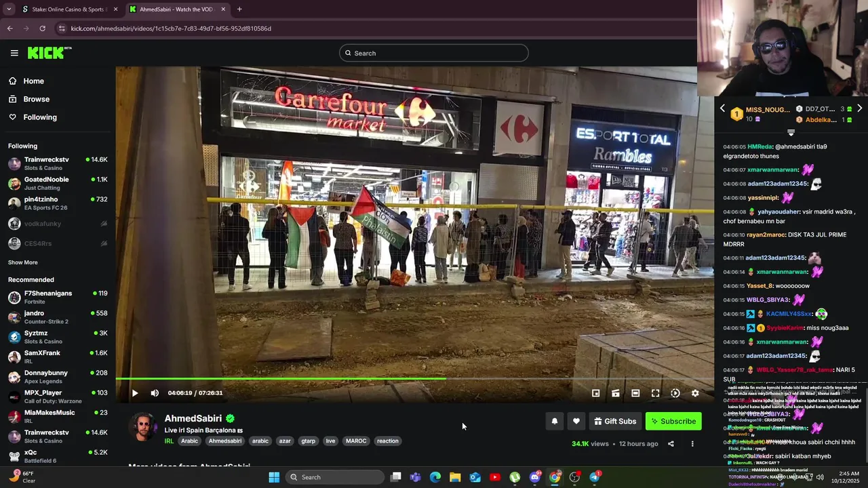Toggle notification bell for AhmedSabiri
The height and width of the screenshot is (488, 868).
pyautogui.click(x=555, y=421)
